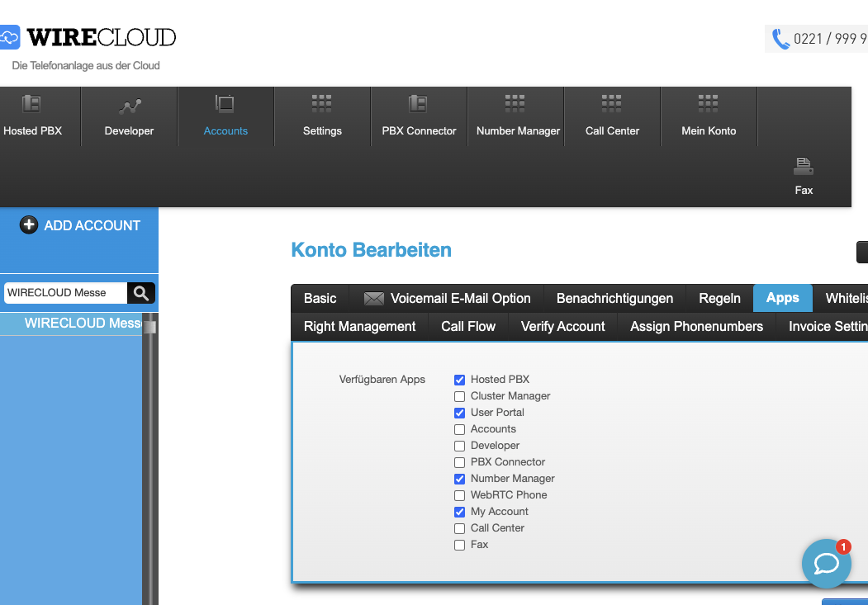Click the plus icon for Add Account

[29, 225]
